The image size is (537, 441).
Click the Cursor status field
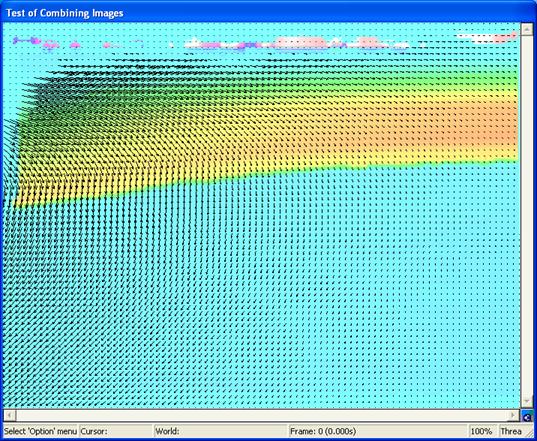click(116, 431)
